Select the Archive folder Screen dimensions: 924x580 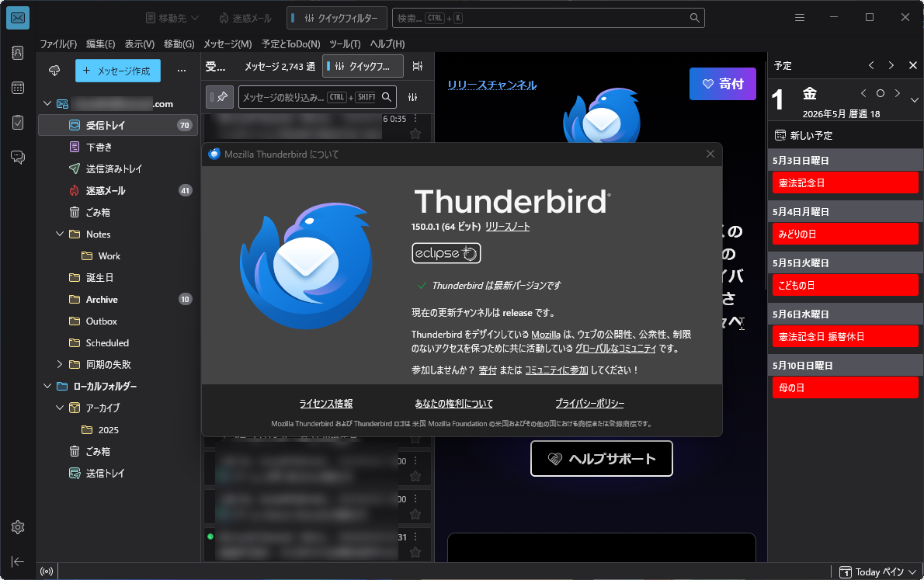click(x=119, y=300)
